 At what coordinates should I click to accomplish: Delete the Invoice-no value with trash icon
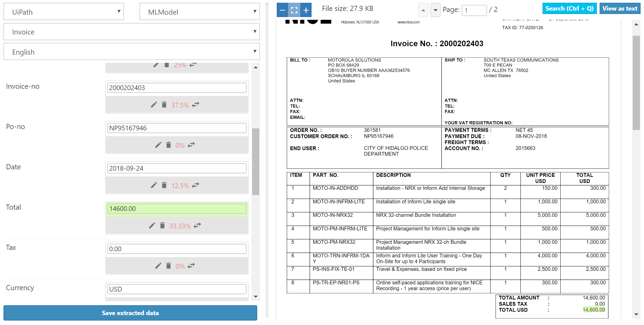164,104
